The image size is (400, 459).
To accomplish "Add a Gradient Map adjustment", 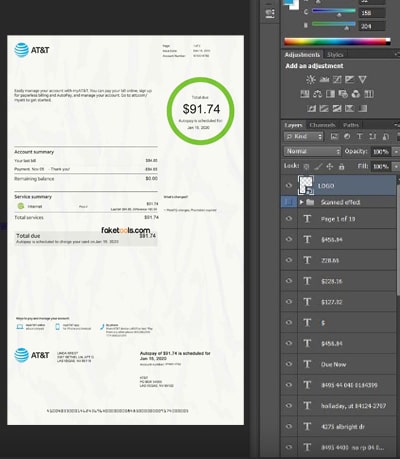I will click(x=362, y=108).
